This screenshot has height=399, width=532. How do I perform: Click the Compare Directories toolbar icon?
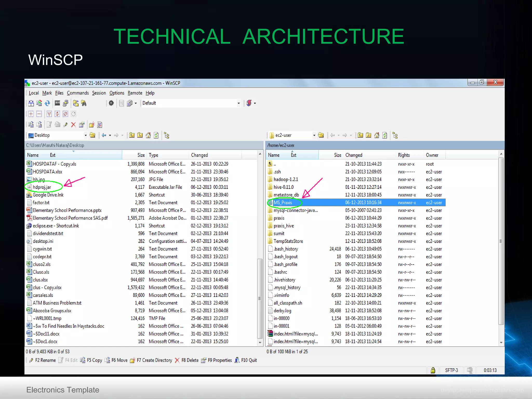tap(31, 103)
